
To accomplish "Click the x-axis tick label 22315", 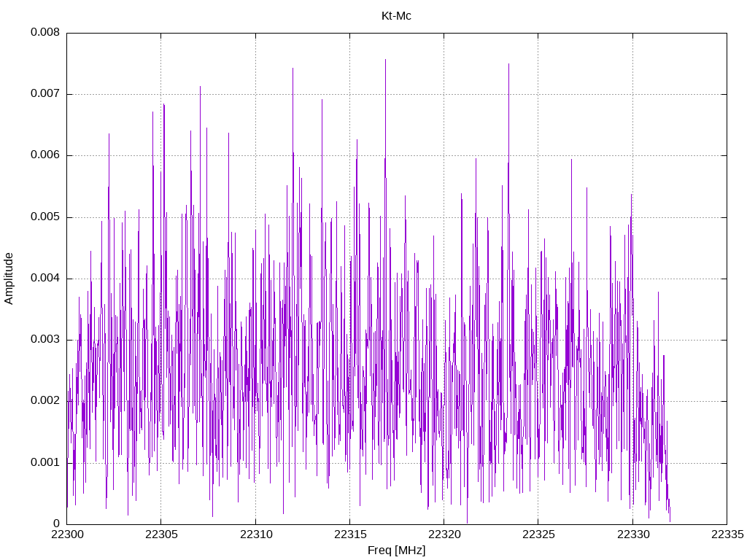I will click(x=350, y=534).
